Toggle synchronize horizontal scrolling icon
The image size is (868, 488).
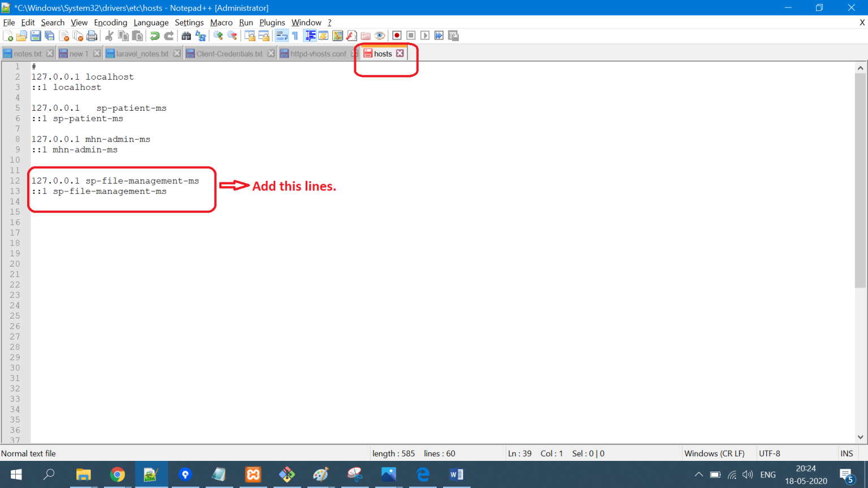pyautogui.click(x=263, y=36)
